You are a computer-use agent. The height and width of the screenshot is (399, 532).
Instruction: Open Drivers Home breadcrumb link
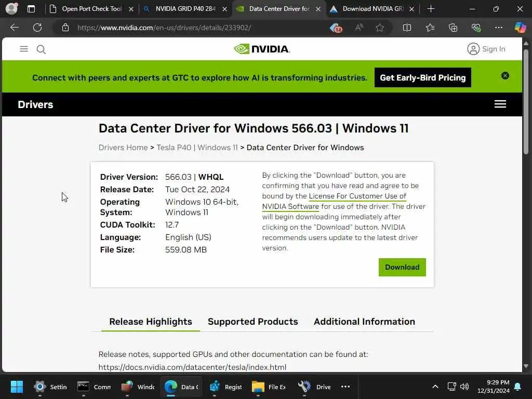tap(123, 148)
